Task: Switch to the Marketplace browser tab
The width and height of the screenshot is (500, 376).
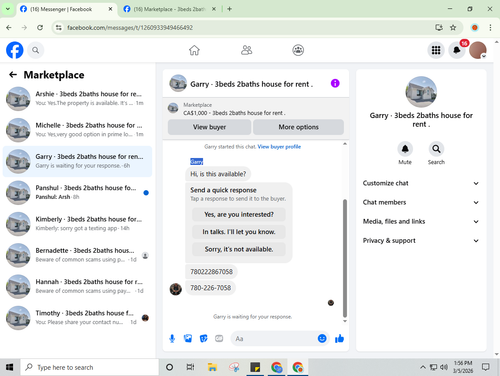Action: [x=169, y=9]
